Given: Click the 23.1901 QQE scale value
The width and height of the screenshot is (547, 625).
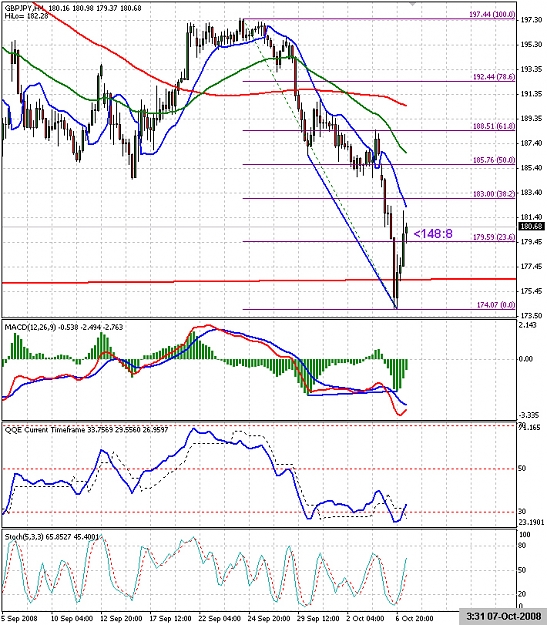Looking at the screenshot, I should point(531,522).
